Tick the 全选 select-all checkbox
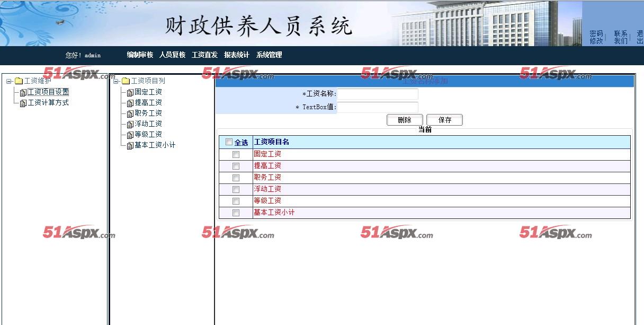Viewport: 644px width, 325px height. (229, 142)
